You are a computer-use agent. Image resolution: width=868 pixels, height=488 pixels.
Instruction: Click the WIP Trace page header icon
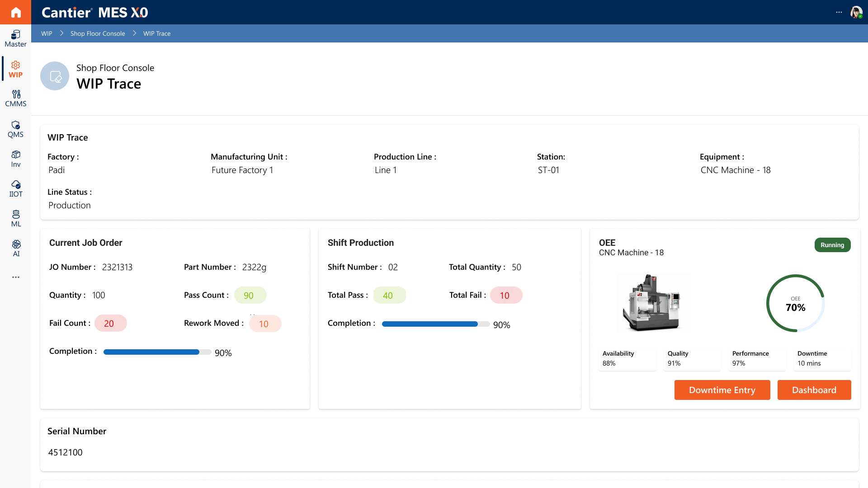(55, 76)
